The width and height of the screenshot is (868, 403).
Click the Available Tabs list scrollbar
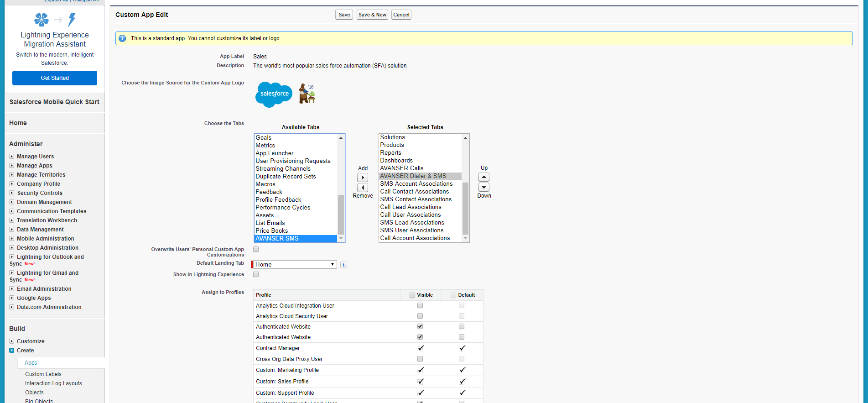click(x=341, y=214)
